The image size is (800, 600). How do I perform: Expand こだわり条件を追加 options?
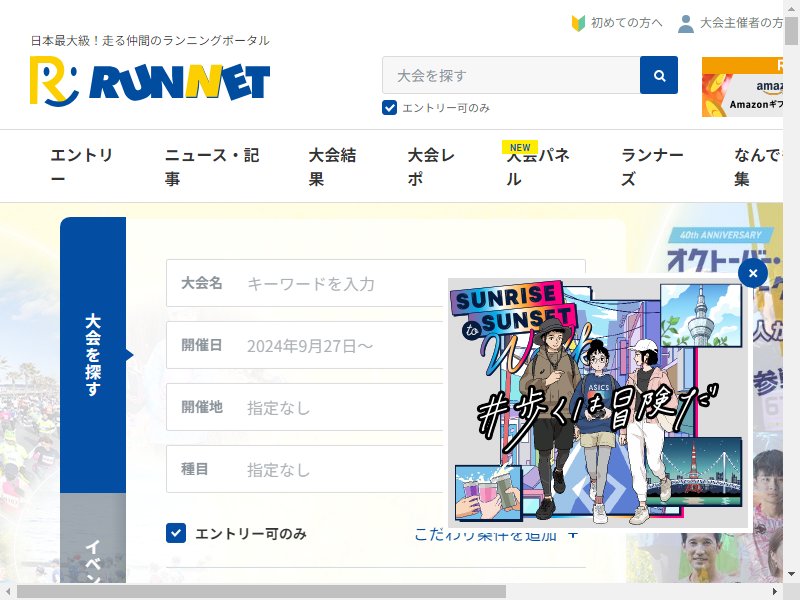(496, 534)
